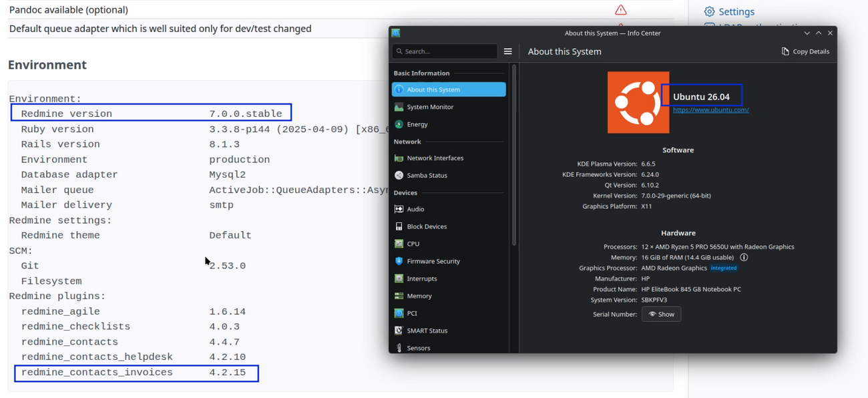This screenshot has height=398, width=868.
Task: Open the Info Center hamburger menu
Action: point(507,51)
